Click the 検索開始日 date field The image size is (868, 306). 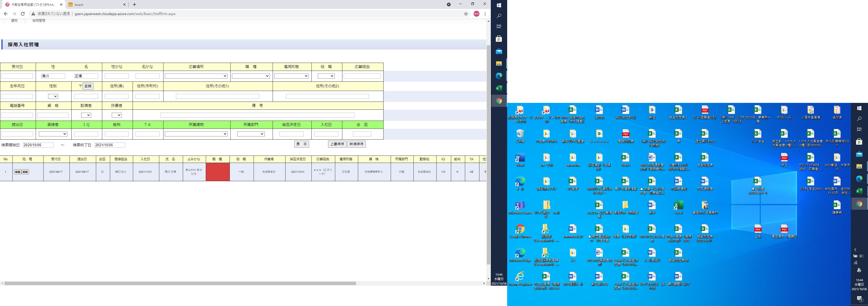click(38, 145)
